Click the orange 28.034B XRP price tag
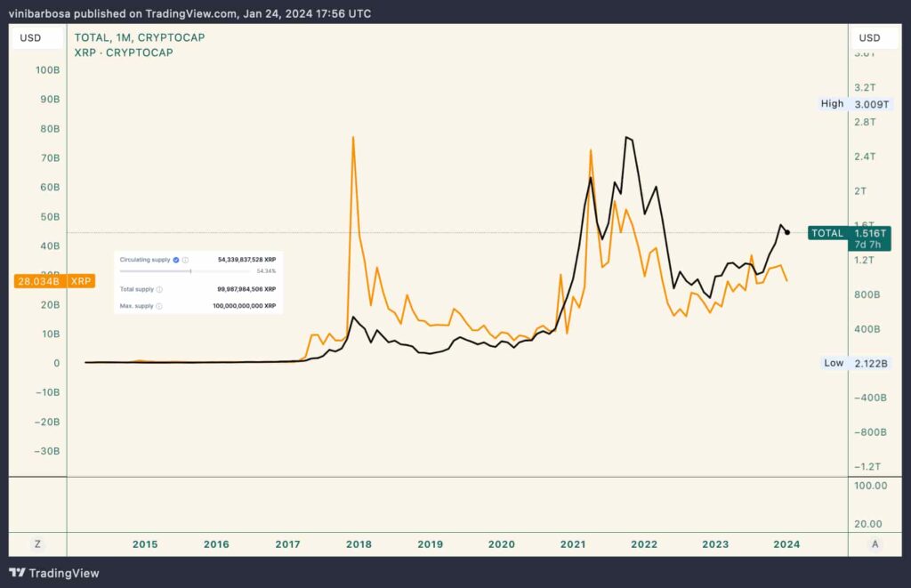 [54, 281]
